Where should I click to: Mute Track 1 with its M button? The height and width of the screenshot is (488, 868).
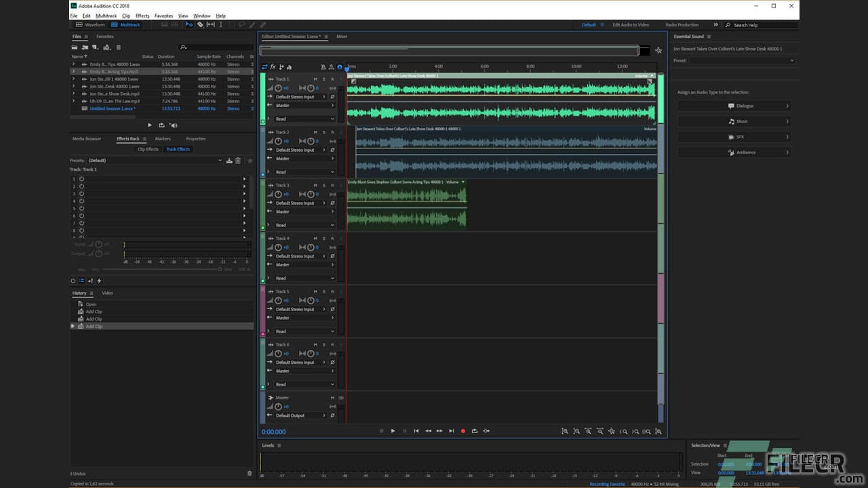point(317,79)
